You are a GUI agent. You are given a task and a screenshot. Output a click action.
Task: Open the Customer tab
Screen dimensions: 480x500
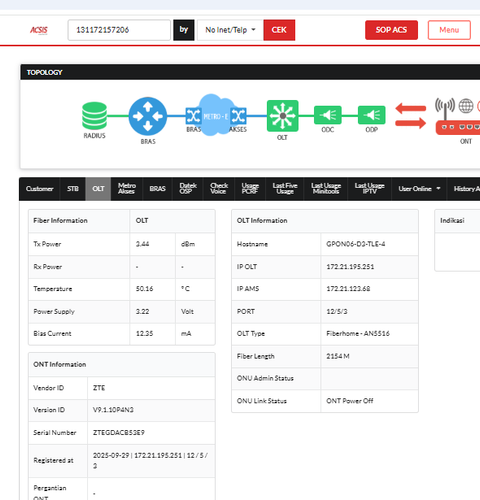(39, 189)
